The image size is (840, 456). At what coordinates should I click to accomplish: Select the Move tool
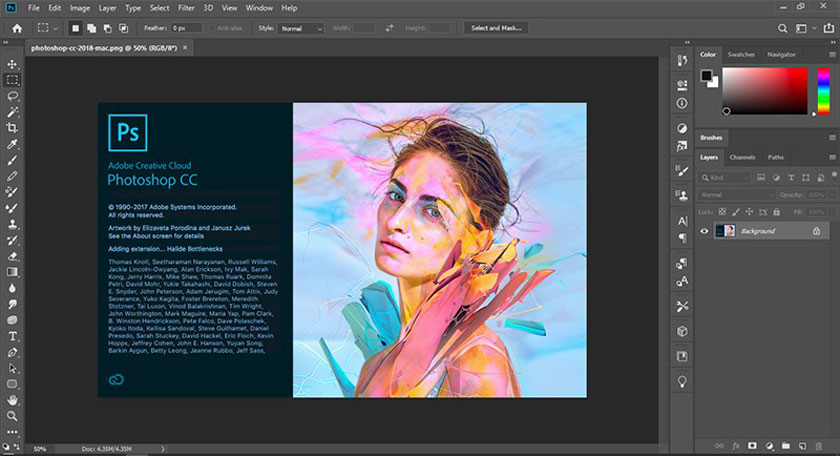[x=12, y=62]
